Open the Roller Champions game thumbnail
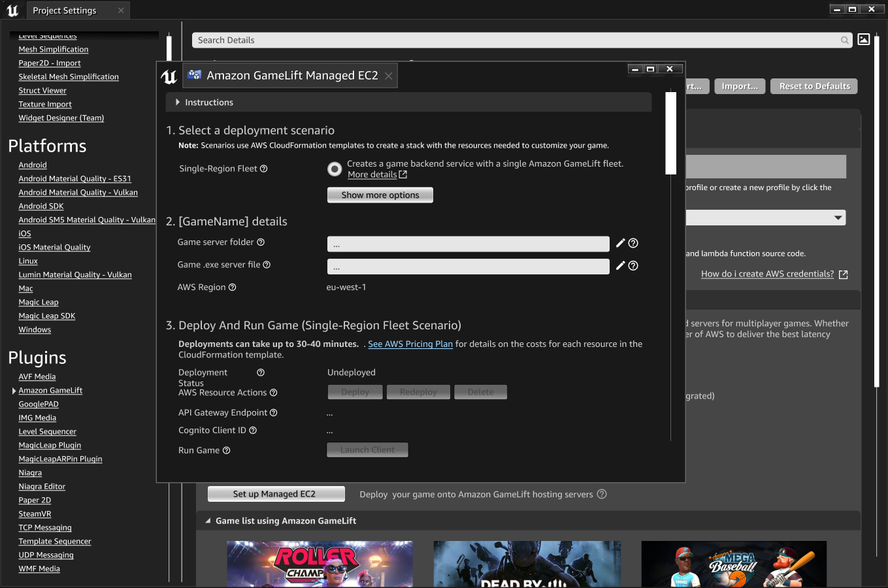The width and height of the screenshot is (888, 588). (x=320, y=563)
